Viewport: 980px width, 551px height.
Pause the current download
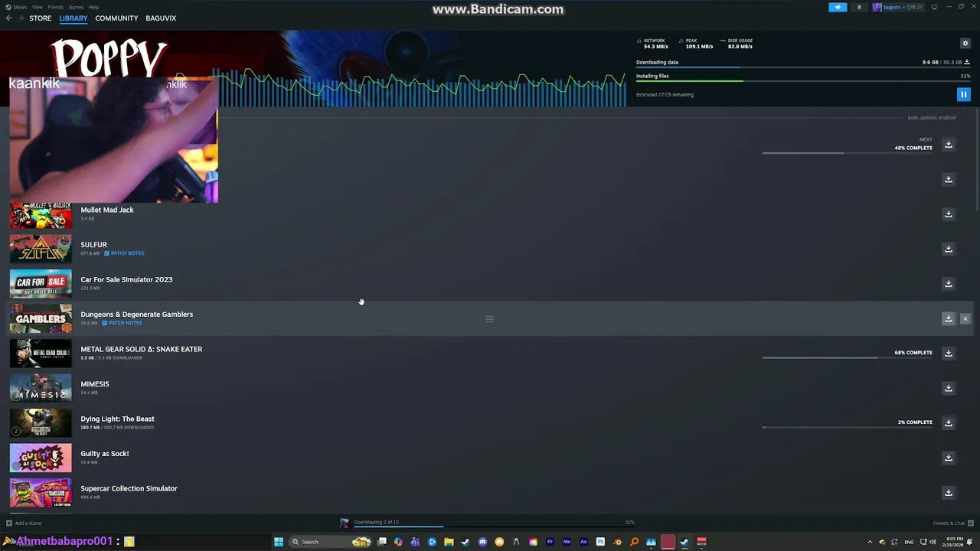(963, 95)
